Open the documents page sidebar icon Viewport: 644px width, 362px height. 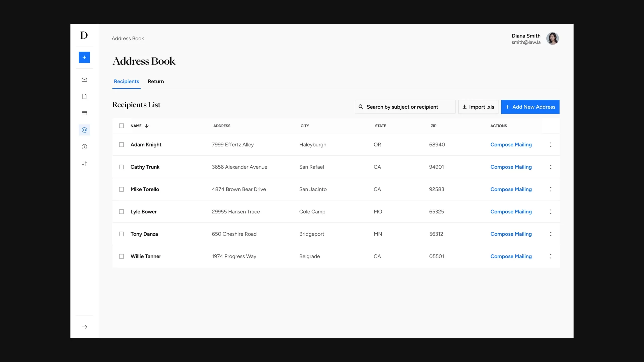tap(84, 97)
